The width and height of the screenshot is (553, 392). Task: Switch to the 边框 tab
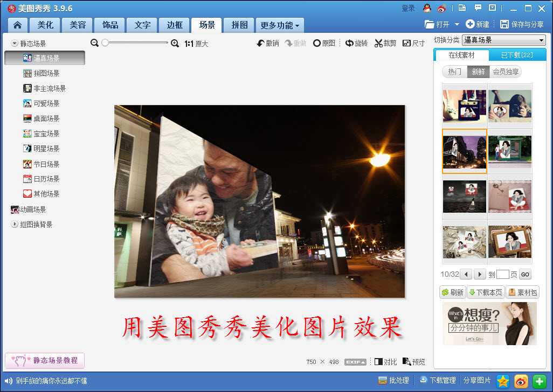click(175, 25)
